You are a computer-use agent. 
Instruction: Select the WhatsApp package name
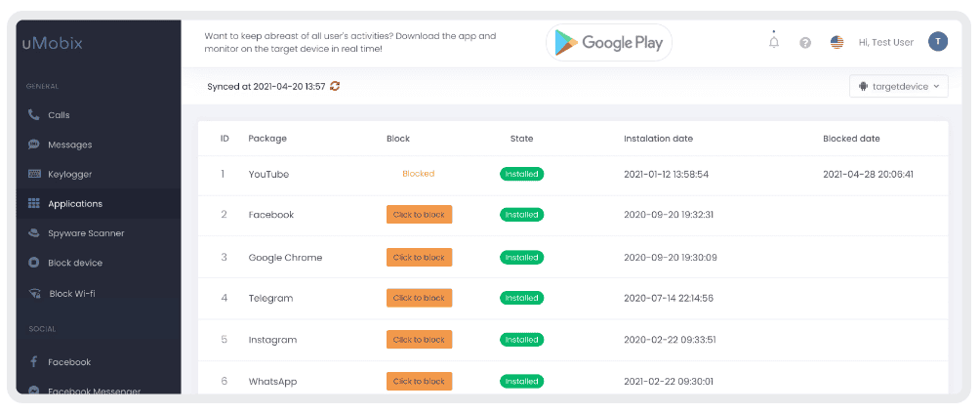[x=272, y=381]
